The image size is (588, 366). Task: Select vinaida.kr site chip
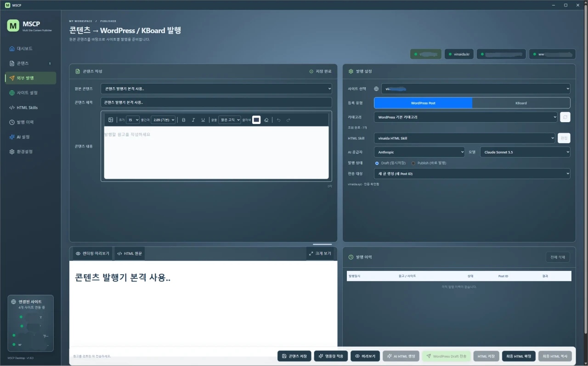[x=459, y=54]
